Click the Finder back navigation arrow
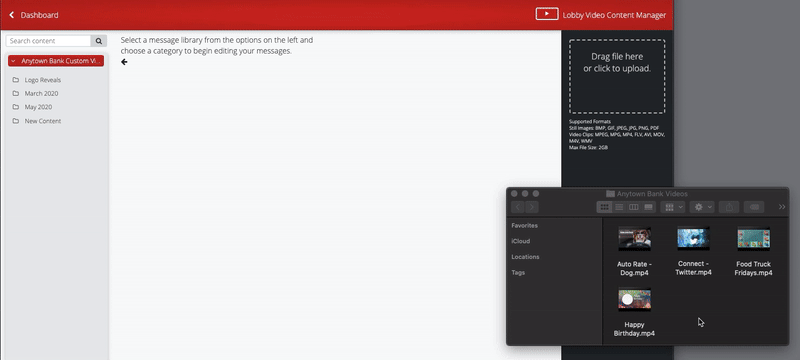Screen dimensions: 800x360 tap(518, 207)
